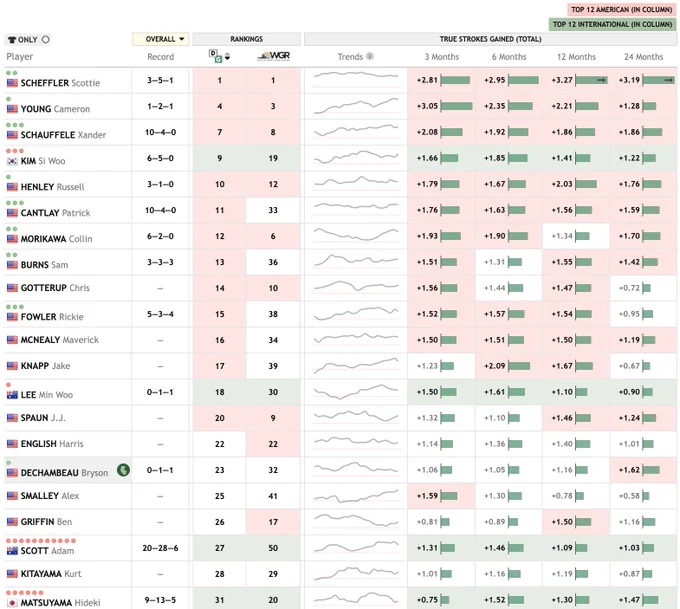Click the shirt icon next to ONLY
Screen dimensions: 680x609
click(12, 39)
